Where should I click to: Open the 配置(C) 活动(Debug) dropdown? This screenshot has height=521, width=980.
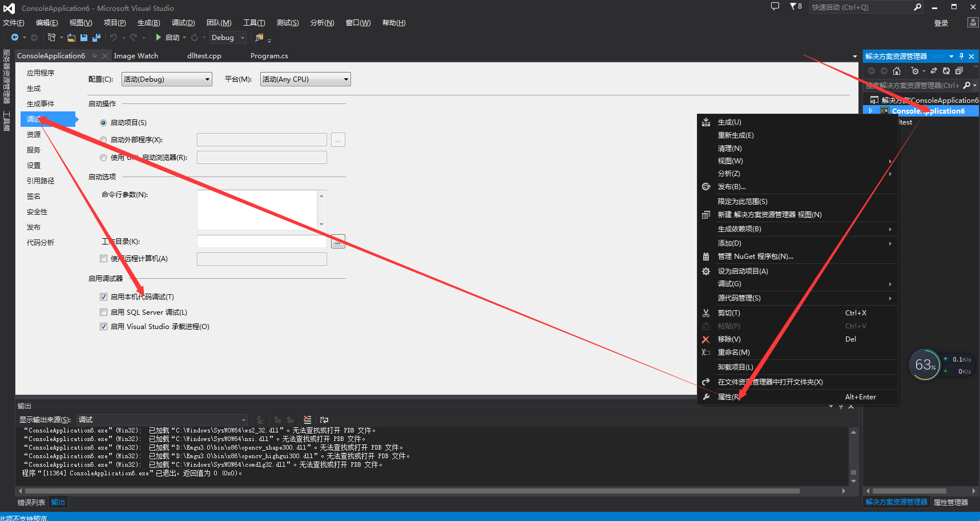point(167,79)
